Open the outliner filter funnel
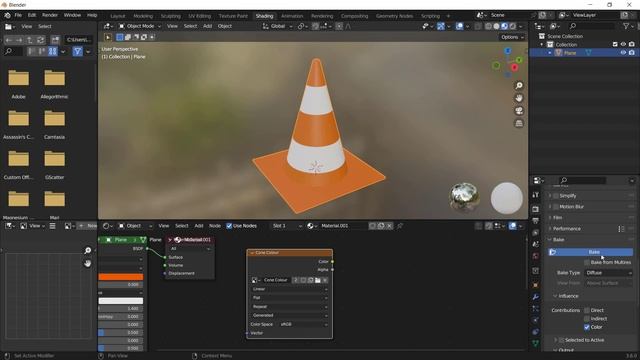Screen dimensions: 640x360 coord(626,26)
